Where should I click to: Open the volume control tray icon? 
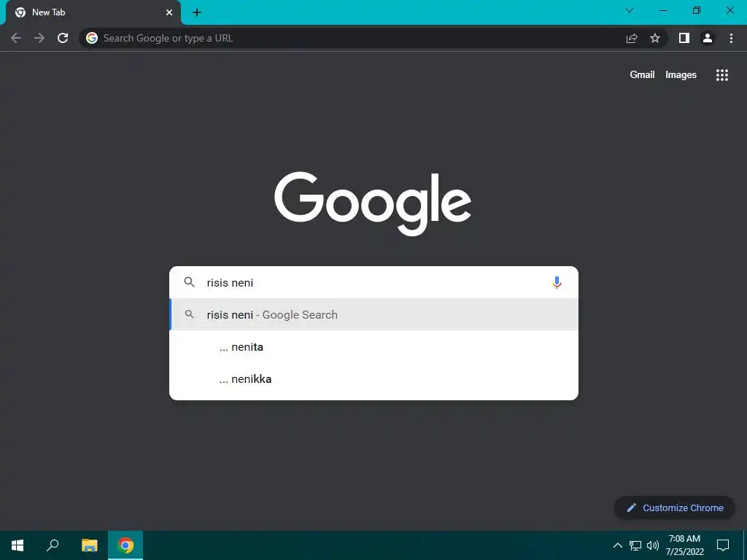(653, 545)
